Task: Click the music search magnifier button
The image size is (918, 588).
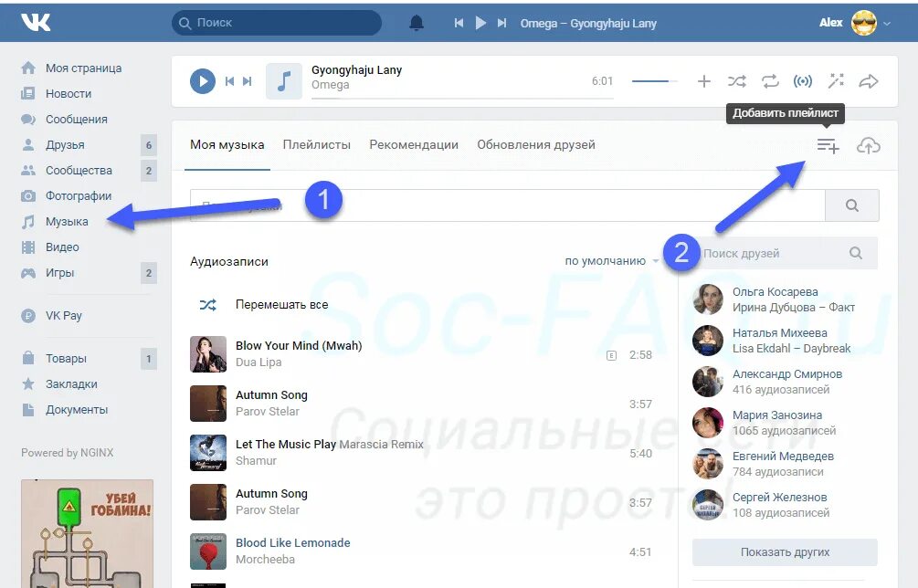Action: [852, 205]
